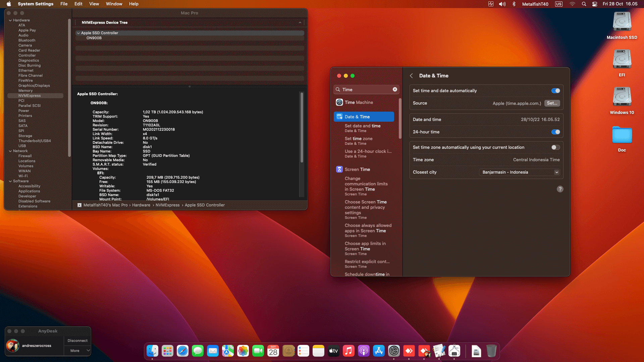Image resolution: width=644 pixels, height=362 pixels.
Task: Open the Edit menu
Action: (x=78, y=4)
